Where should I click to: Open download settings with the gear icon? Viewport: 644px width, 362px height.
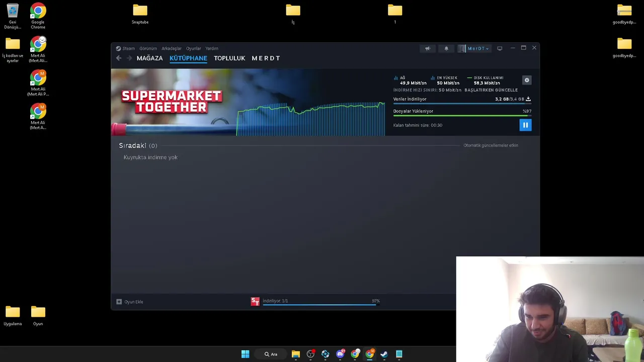(x=527, y=80)
